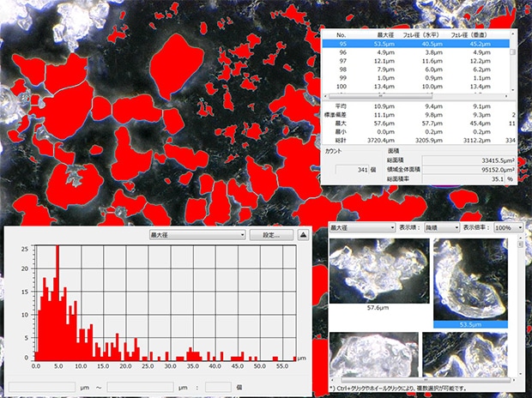Click the 総計 value 3205.9µm
Screen dimensions: 532x398
[x=429, y=140]
